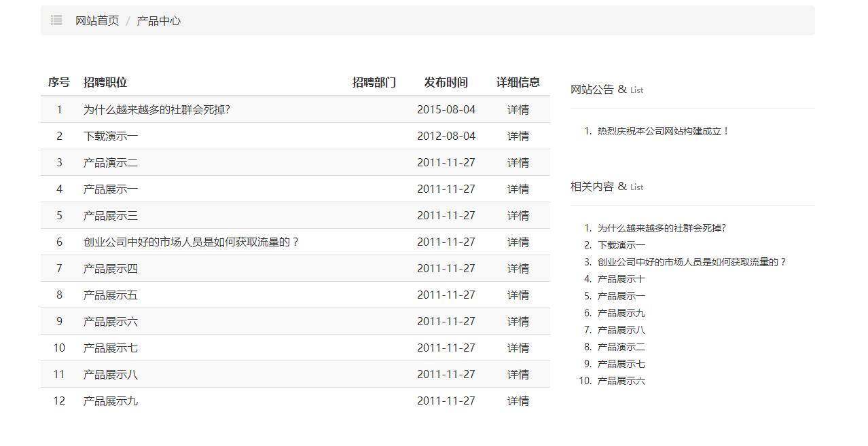Open the job title 为什么越来越多的社群会死掉? in the table

point(156,109)
